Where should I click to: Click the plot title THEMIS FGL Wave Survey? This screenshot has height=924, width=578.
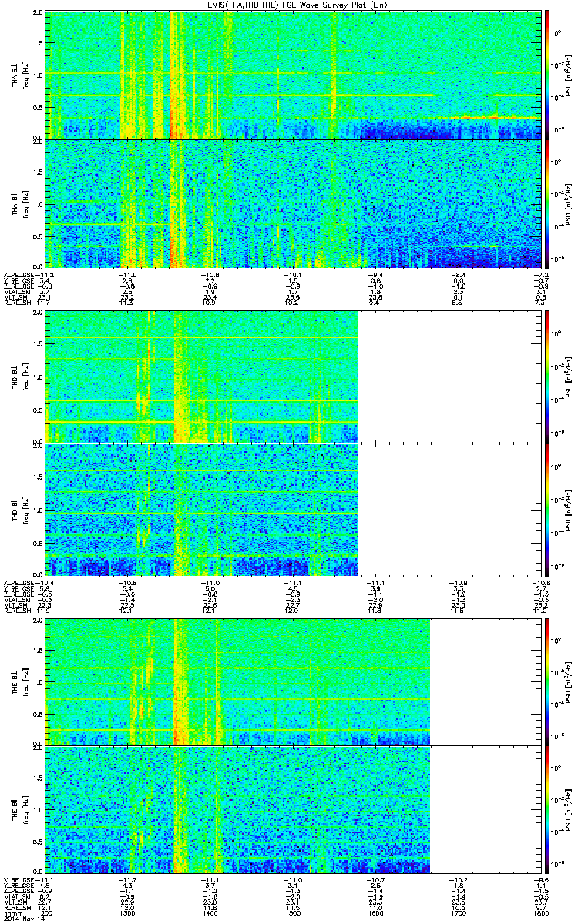tap(294, 5)
